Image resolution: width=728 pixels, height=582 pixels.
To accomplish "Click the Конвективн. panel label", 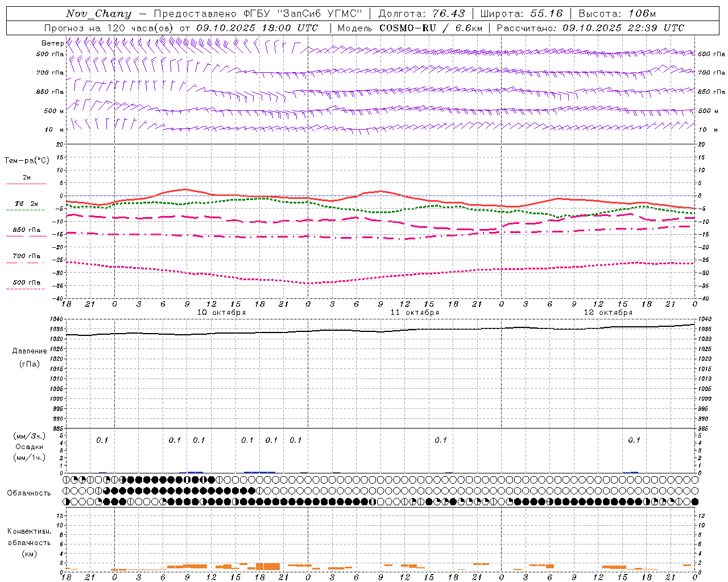I will click(x=30, y=531).
